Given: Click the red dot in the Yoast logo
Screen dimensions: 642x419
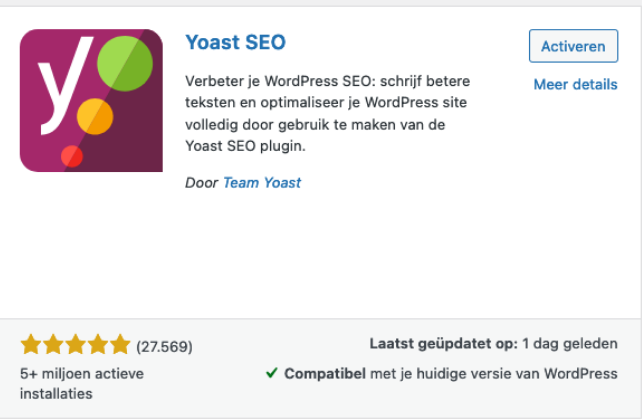Looking at the screenshot, I should 72,156.
